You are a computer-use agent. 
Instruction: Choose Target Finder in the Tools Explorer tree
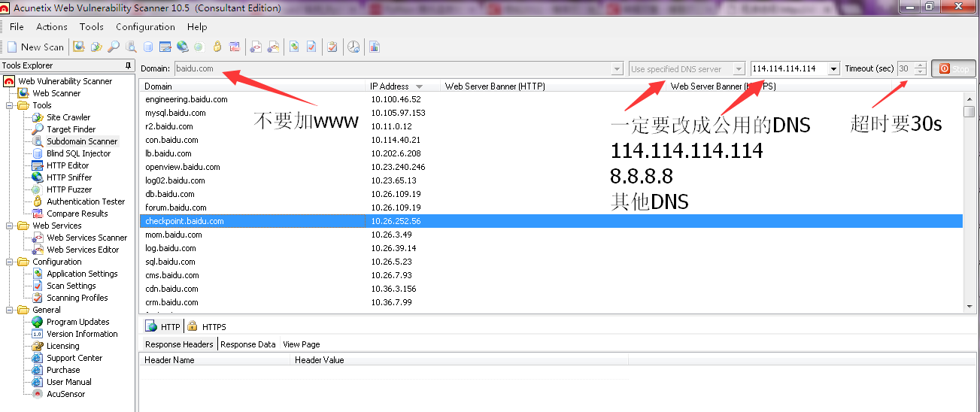tap(71, 129)
